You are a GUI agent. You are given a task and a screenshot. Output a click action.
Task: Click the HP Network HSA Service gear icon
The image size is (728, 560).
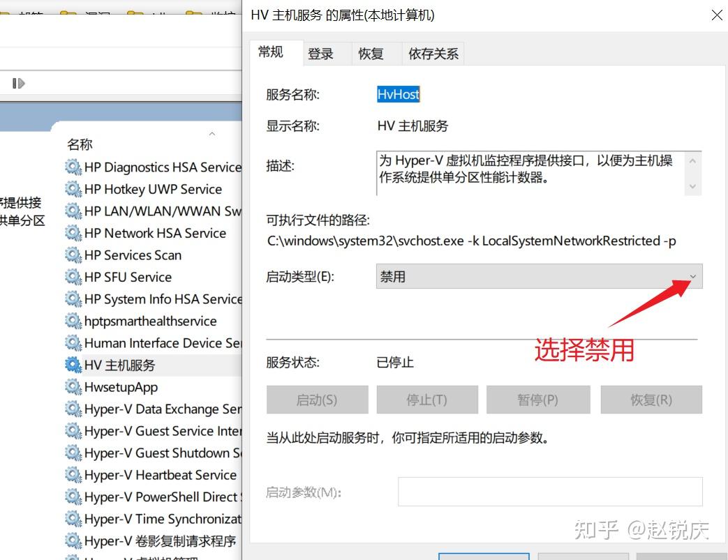[73, 233]
